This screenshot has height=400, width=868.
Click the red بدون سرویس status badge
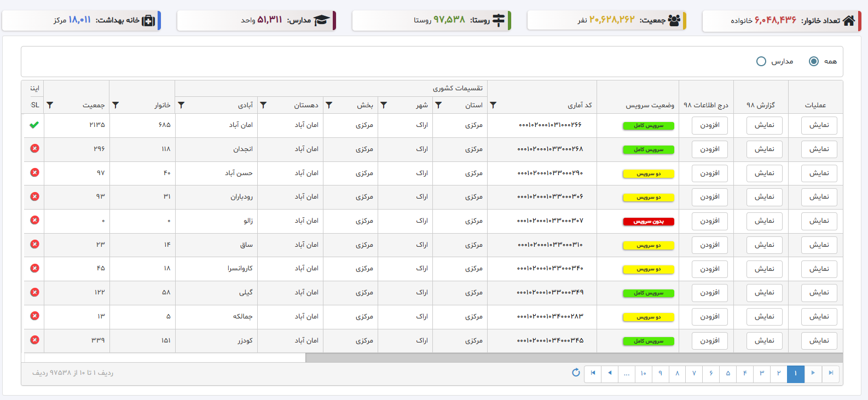[x=649, y=222]
